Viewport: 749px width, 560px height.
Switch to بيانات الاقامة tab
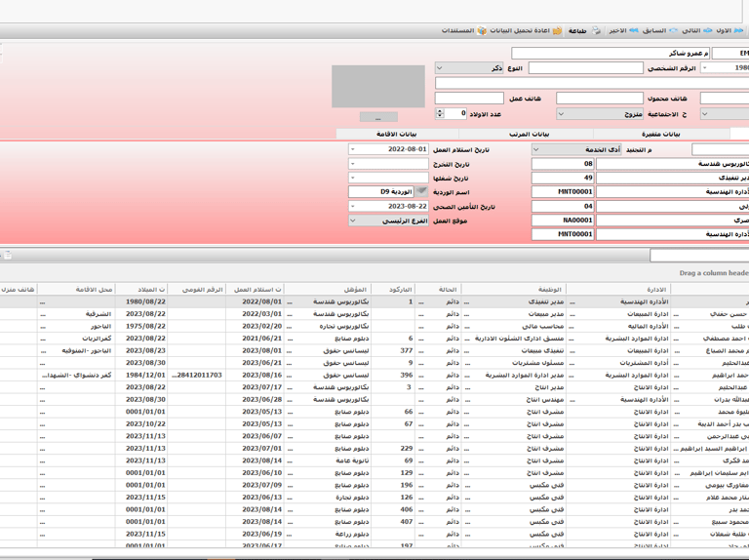(x=397, y=135)
